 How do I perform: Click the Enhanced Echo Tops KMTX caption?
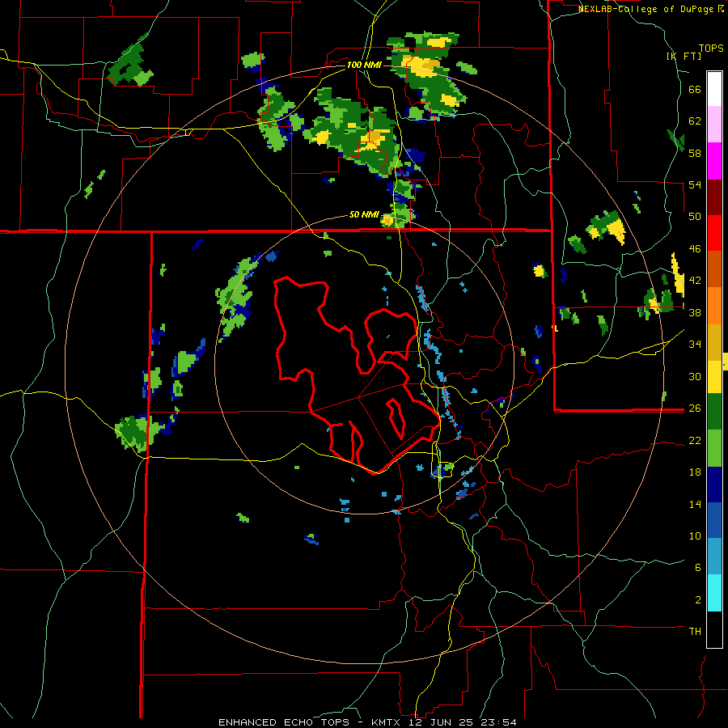coord(367,722)
